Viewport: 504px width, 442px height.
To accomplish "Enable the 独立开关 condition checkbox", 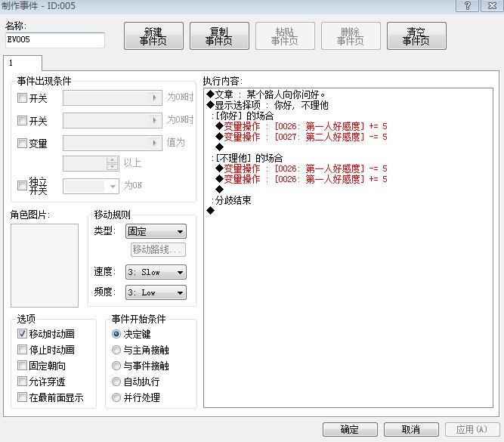I will pyautogui.click(x=22, y=185).
